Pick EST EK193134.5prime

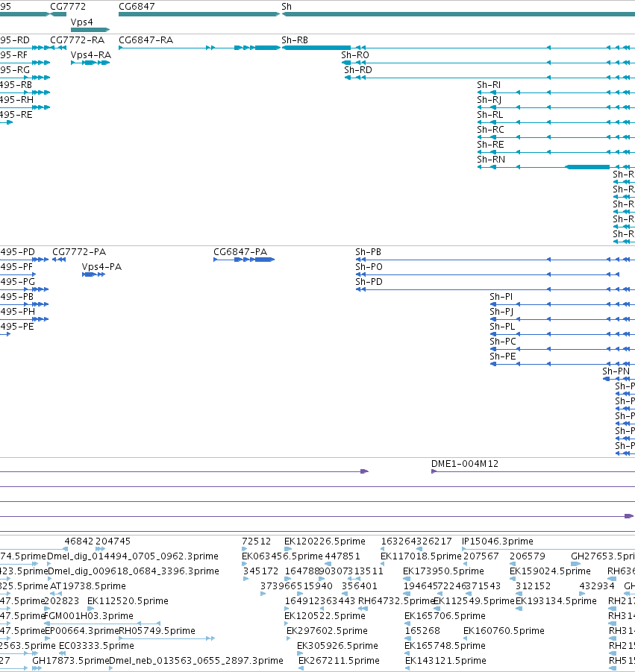point(556,601)
